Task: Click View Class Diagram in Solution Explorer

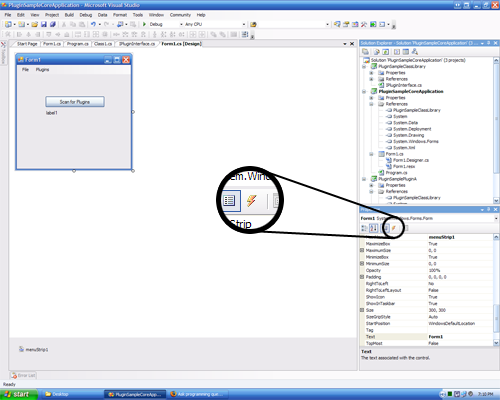Action: pyautogui.click(x=415, y=52)
